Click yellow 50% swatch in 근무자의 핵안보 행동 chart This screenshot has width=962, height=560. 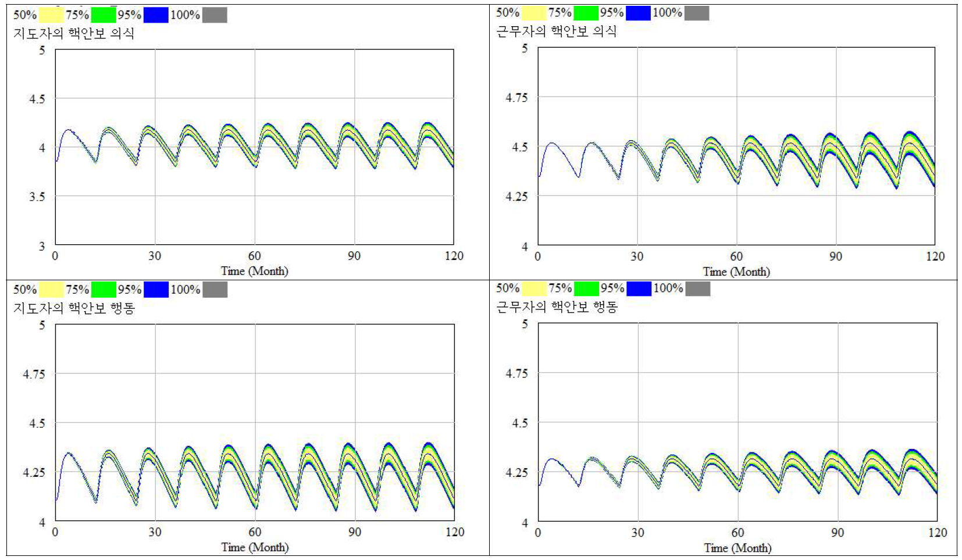pyautogui.click(x=534, y=288)
